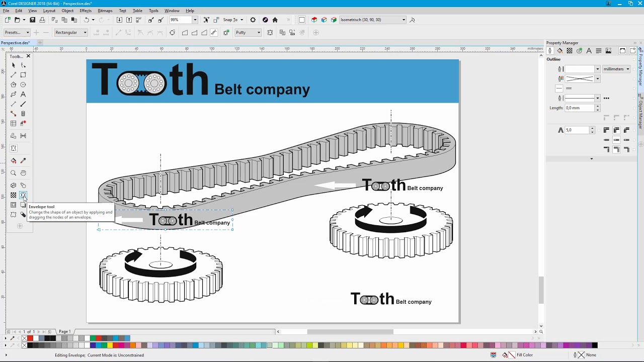The height and width of the screenshot is (362, 644).
Task: Click the Home icon in the toolbar
Action: click(x=275, y=20)
